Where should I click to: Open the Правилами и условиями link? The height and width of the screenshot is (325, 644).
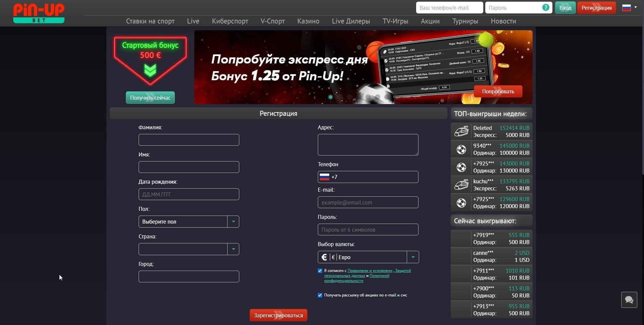(x=370, y=271)
